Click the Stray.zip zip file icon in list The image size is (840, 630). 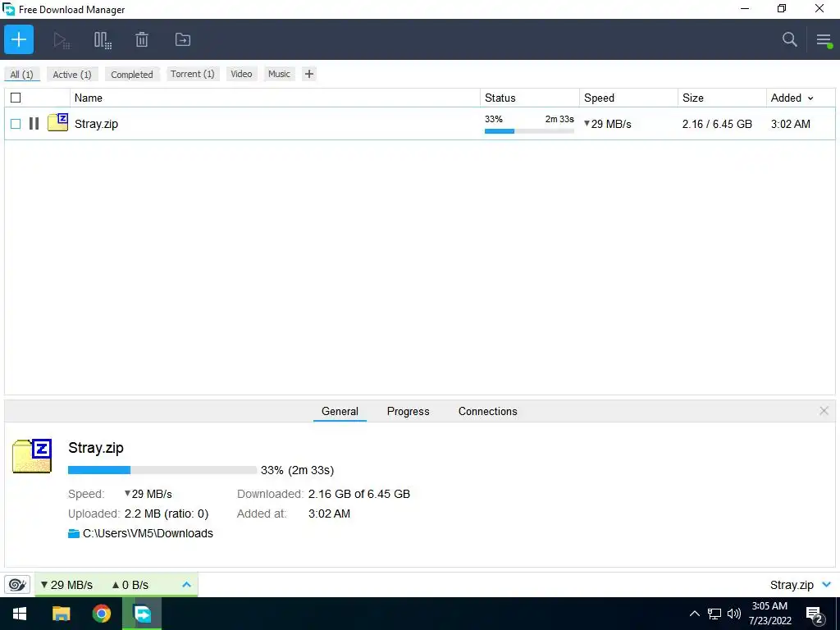point(58,123)
